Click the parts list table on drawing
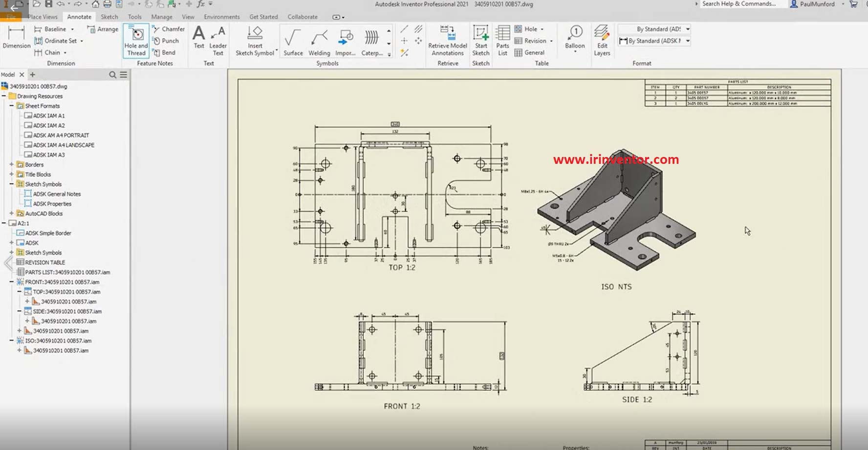Viewport: 868px width, 450px height. tap(738, 93)
